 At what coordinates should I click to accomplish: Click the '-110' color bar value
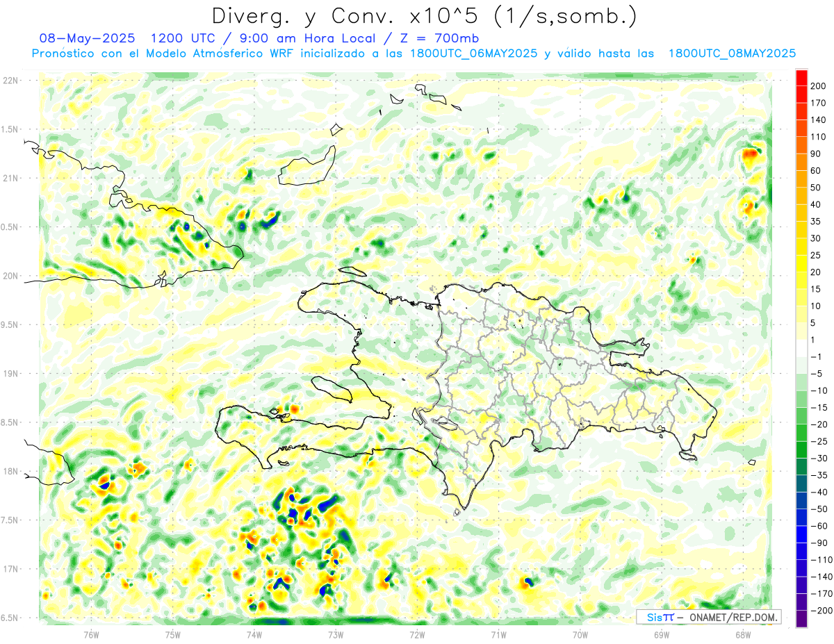coord(821,560)
